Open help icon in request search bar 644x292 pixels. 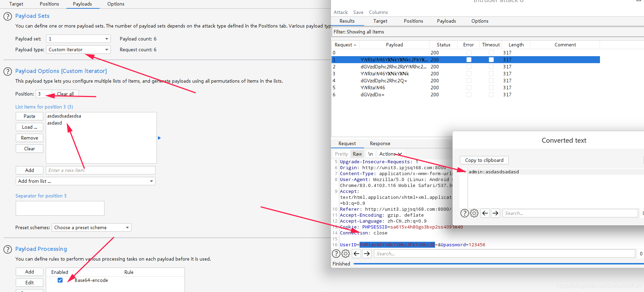[336, 254]
